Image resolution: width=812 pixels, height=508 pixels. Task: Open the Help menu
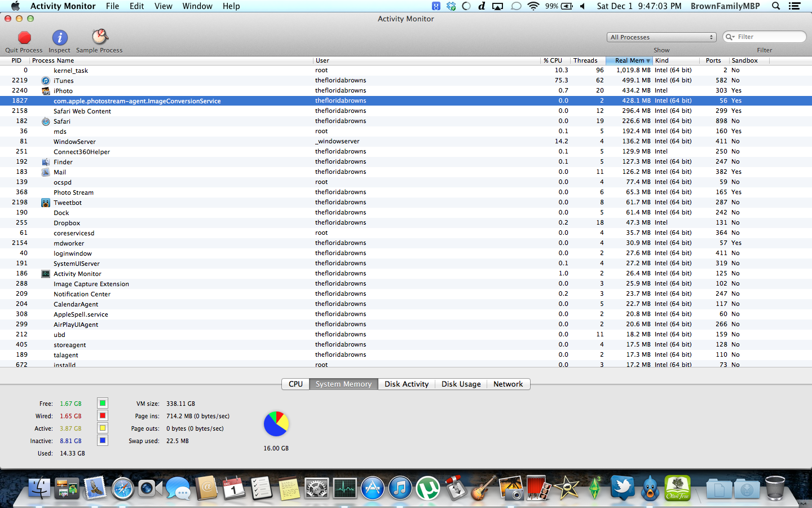tap(231, 6)
